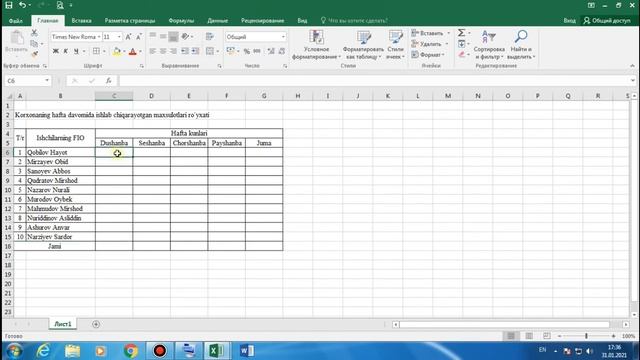Click the Percent Style icon

pyautogui.click(x=247, y=51)
